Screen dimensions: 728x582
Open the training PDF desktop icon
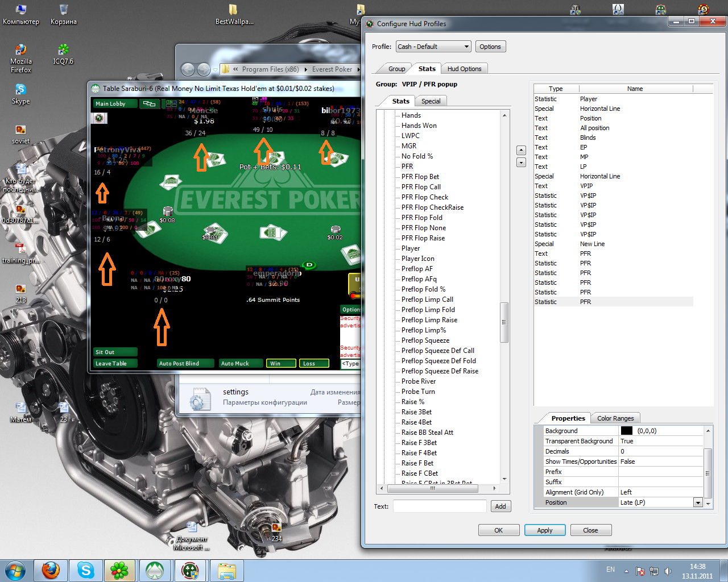(x=21, y=253)
